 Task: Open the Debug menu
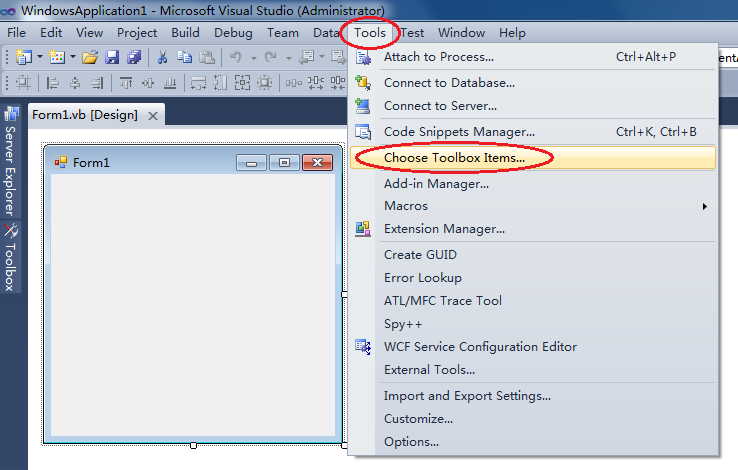[x=233, y=33]
